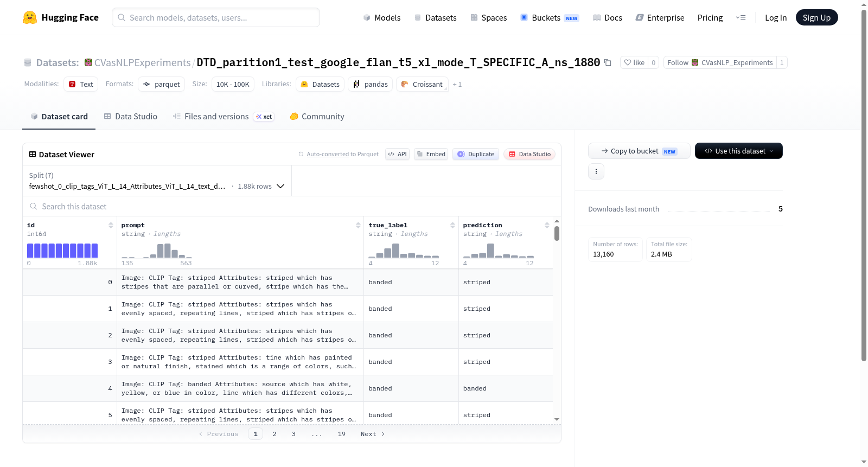Click the CVasNLPExperiments owner link
The height and width of the screenshot is (467, 868).
(142, 63)
